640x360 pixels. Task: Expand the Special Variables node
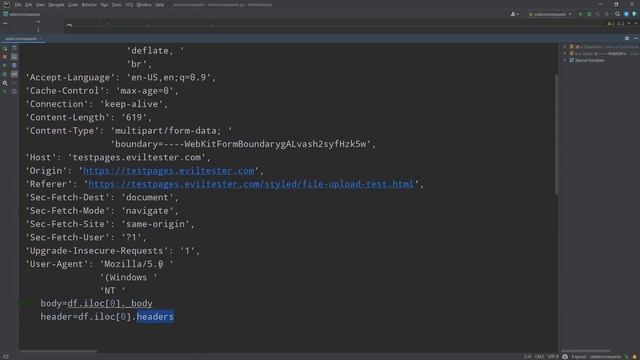pyautogui.click(x=565, y=60)
